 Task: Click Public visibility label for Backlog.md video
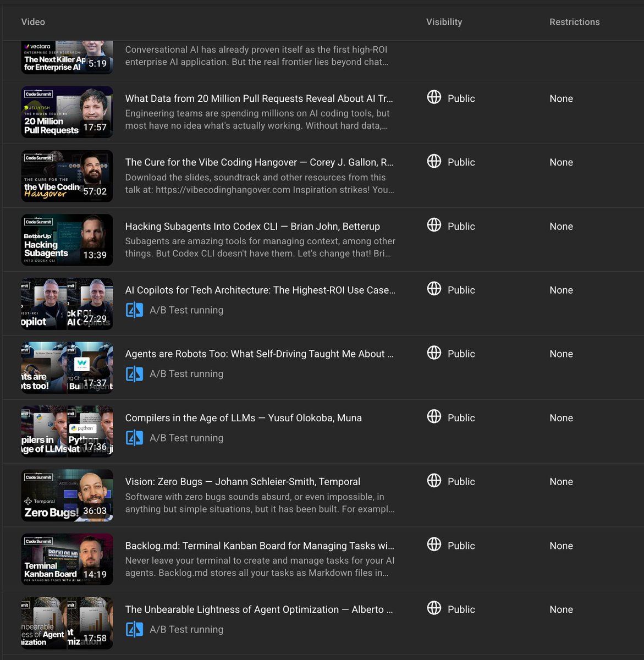pyautogui.click(x=461, y=546)
